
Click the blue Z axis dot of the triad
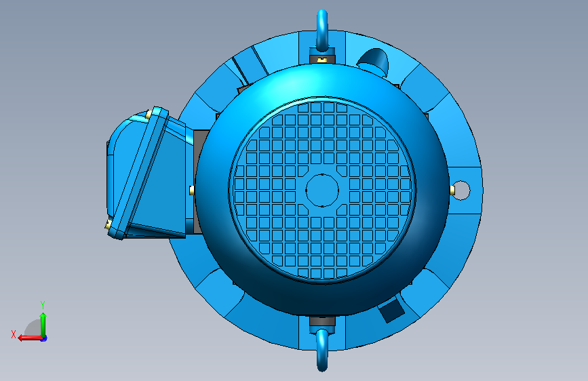pyautogui.click(x=44, y=338)
